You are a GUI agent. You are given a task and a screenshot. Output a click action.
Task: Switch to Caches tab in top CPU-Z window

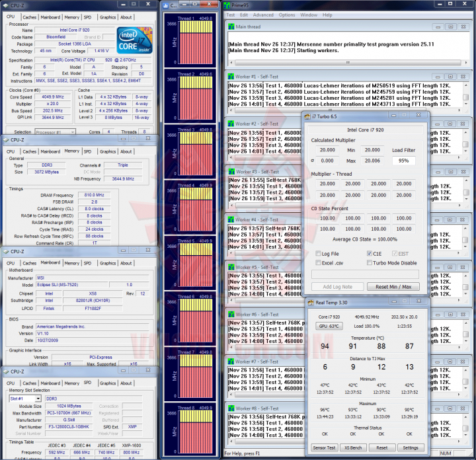[x=30, y=17]
